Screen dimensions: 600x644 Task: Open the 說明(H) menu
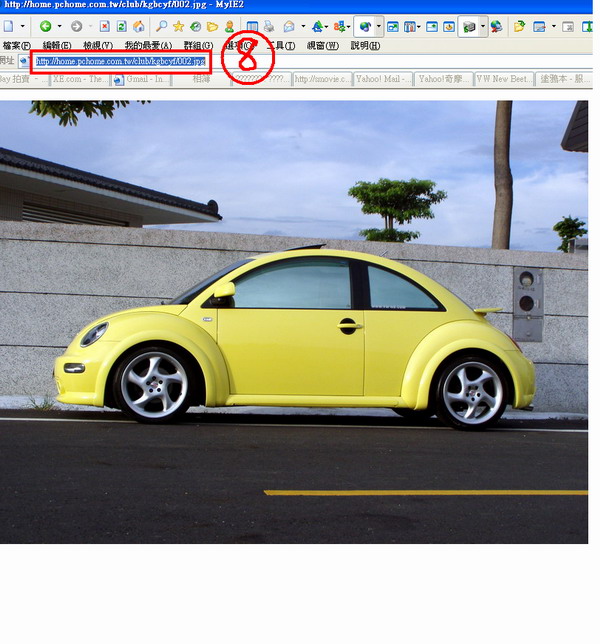click(x=365, y=46)
